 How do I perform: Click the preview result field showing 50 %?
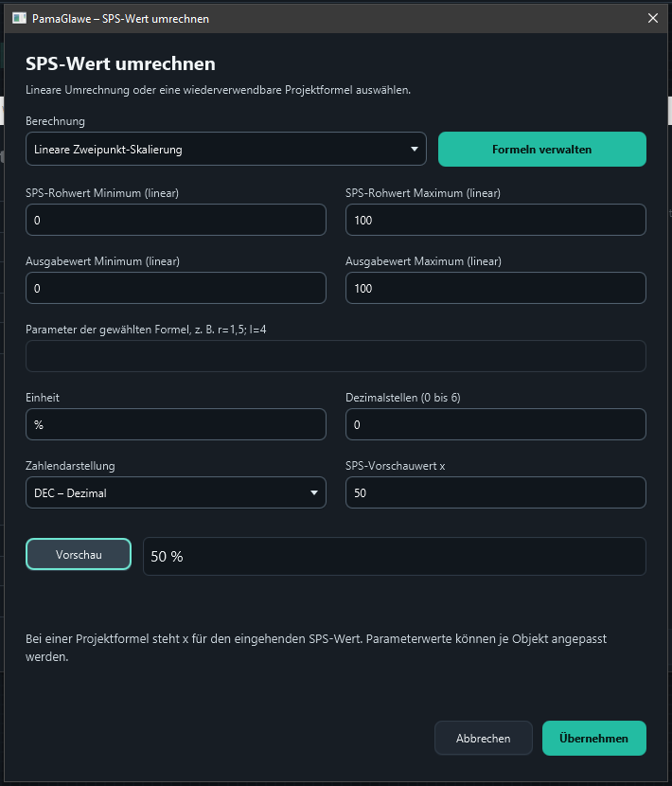(x=395, y=556)
